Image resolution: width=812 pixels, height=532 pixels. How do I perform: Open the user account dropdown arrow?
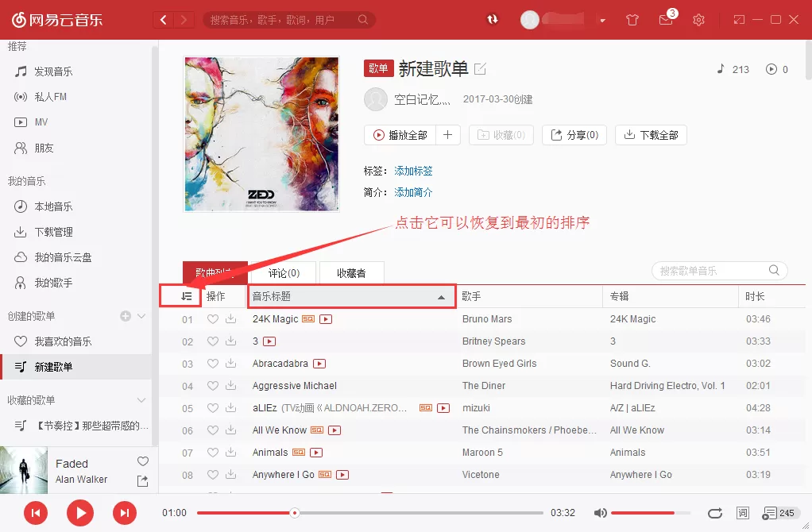click(602, 21)
